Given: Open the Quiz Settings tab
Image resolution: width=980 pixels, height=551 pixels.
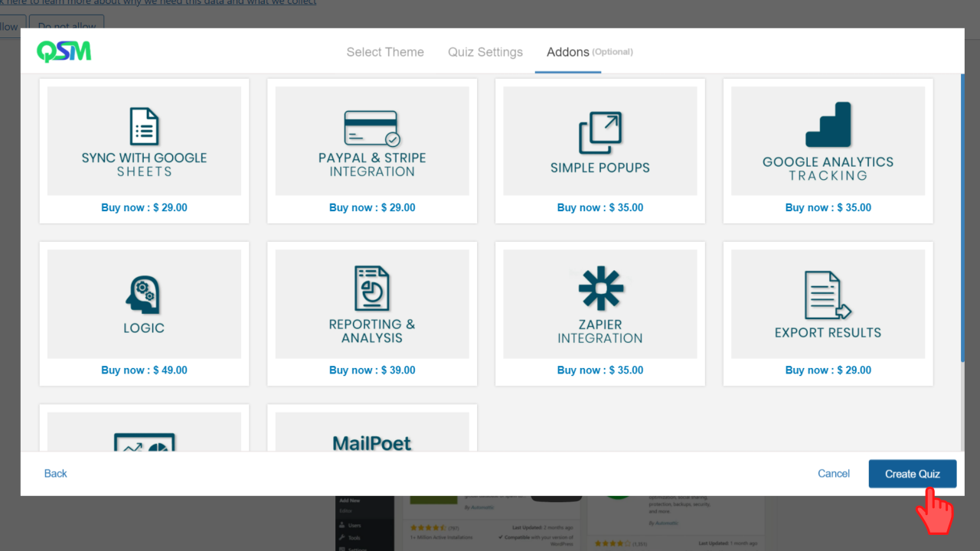Looking at the screenshot, I should coord(485,52).
